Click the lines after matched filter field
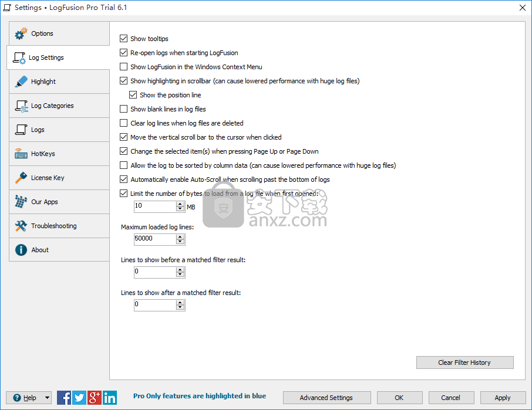 click(x=155, y=305)
